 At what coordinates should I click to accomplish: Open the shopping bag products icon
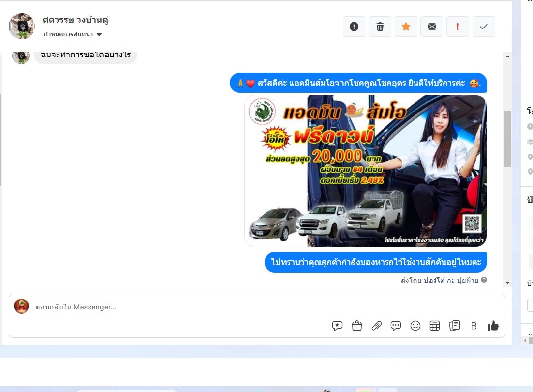click(x=357, y=326)
